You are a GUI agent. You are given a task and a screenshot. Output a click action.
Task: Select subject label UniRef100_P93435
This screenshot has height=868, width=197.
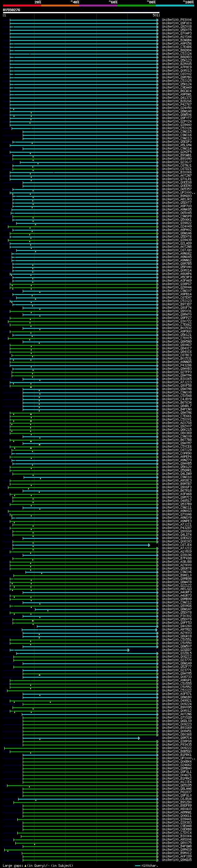click(177, 745)
